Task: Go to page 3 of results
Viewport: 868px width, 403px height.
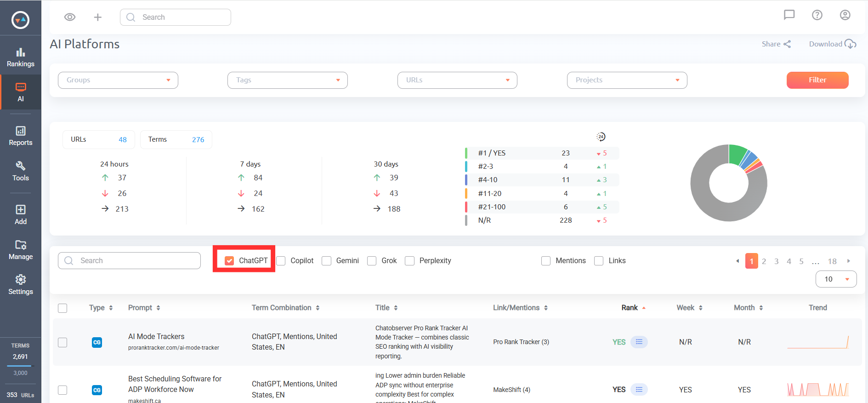Action: pyautogui.click(x=777, y=261)
